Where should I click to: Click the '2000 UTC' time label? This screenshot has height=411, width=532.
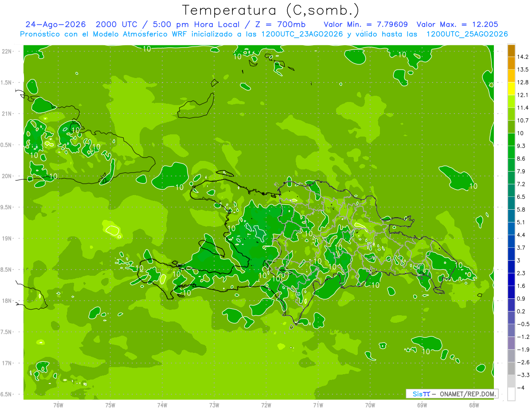pos(116,24)
